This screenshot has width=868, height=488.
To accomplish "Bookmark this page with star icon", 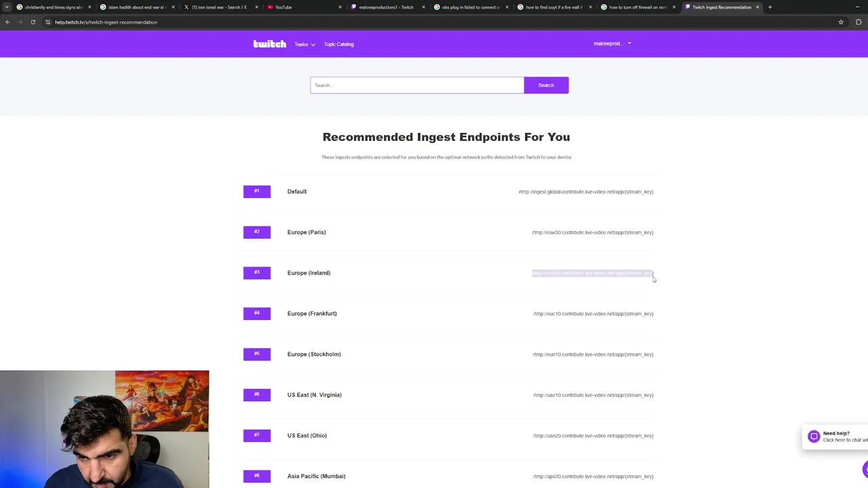I will 841,22.
